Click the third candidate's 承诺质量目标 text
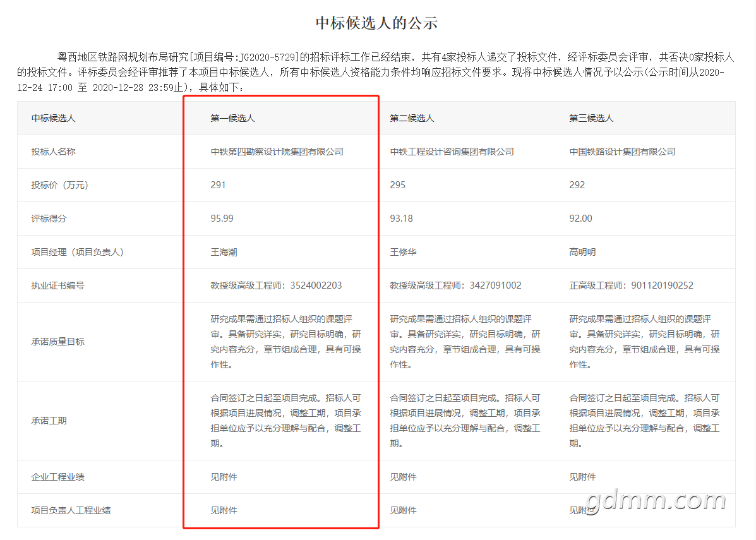This screenshot has height=540, width=756. pos(645,342)
